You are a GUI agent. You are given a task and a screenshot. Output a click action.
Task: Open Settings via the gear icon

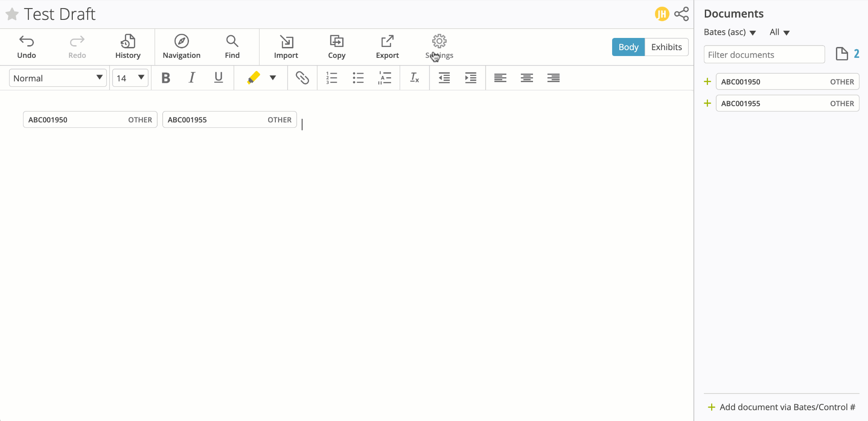439,41
